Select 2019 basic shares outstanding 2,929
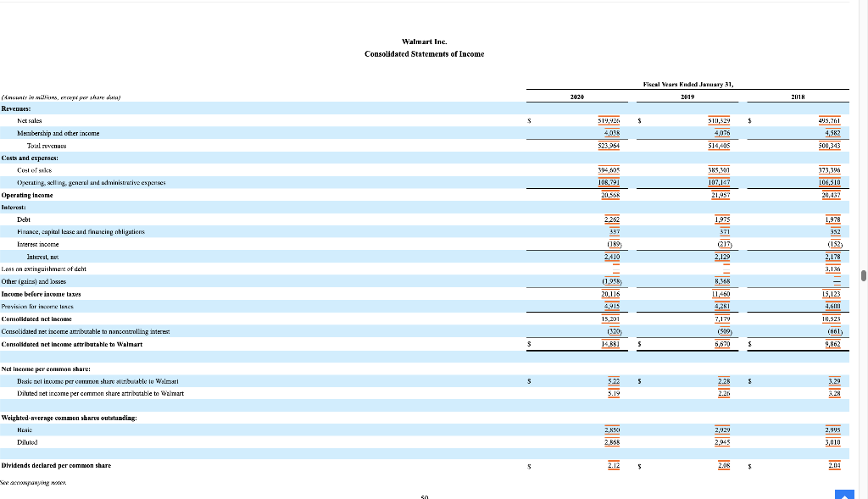 (x=722, y=430)
